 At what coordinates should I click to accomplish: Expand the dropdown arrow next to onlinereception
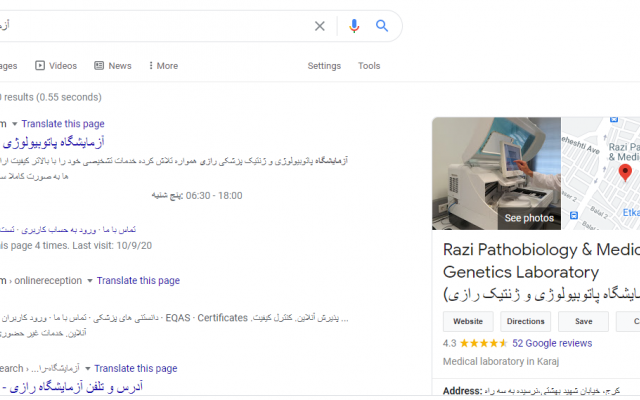click(x=90, y=281)
